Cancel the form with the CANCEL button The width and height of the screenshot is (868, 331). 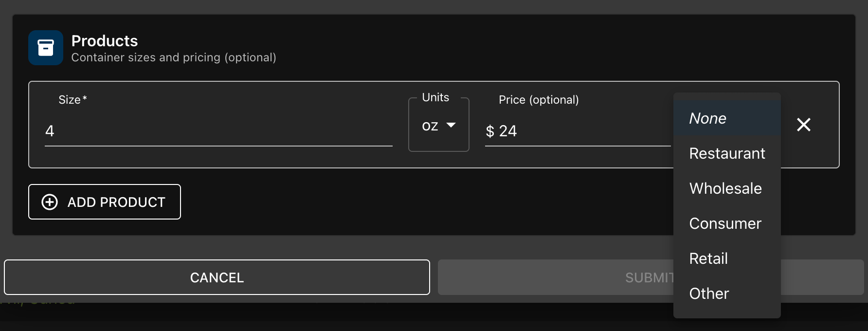point(217,277)
